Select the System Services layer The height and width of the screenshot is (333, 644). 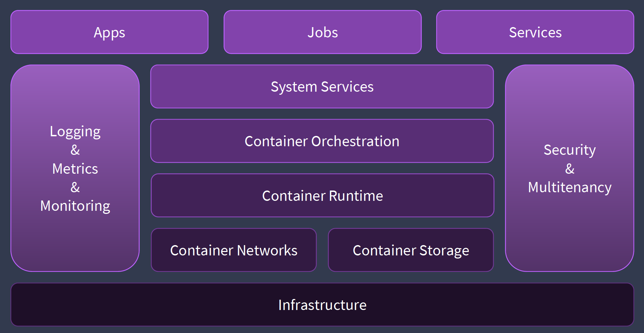point(322,87)
